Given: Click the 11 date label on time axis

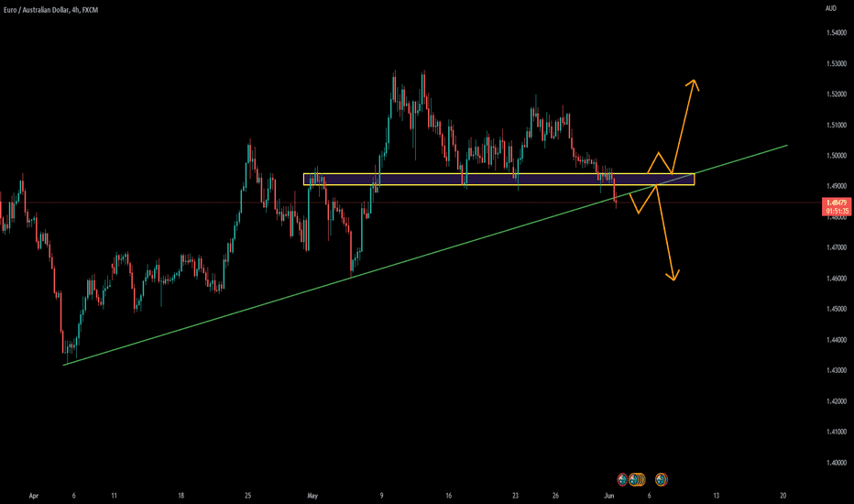Looking at the screenshot, I should coord(114,496).
